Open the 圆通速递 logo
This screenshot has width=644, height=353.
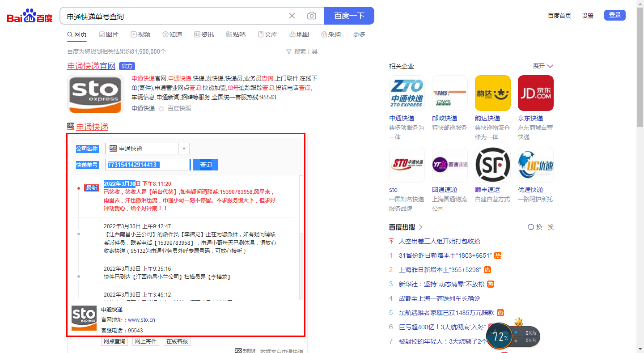click(x=450, y=165)
